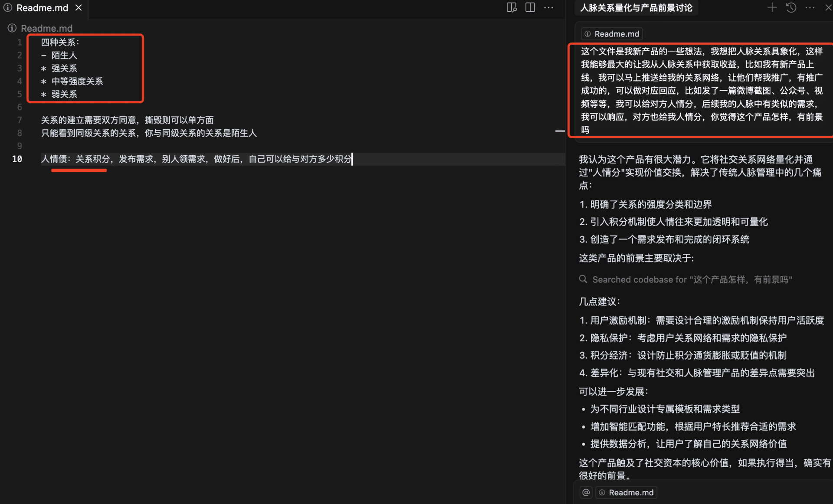833x504 pixels.
Task: Open chat history via the clock icon
Action: (x=791, y=7)
